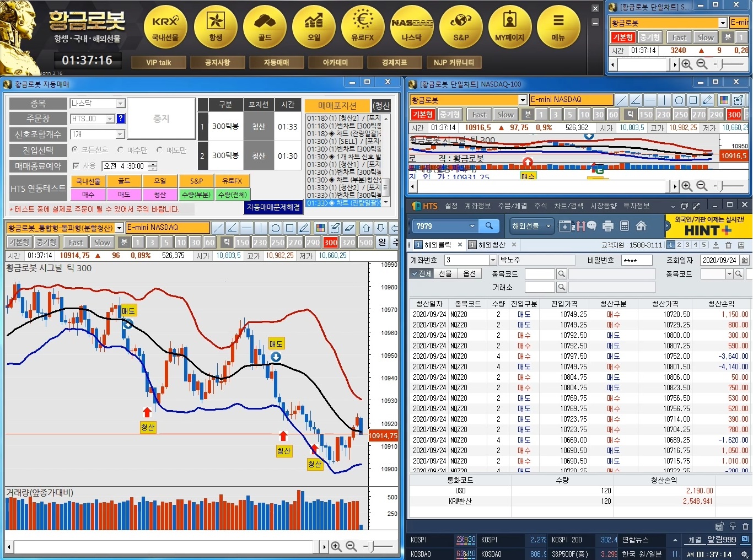Open the 설정 menu in HTS
The image size is (753, 560).
pyautogui.click(x=451, y=206)
